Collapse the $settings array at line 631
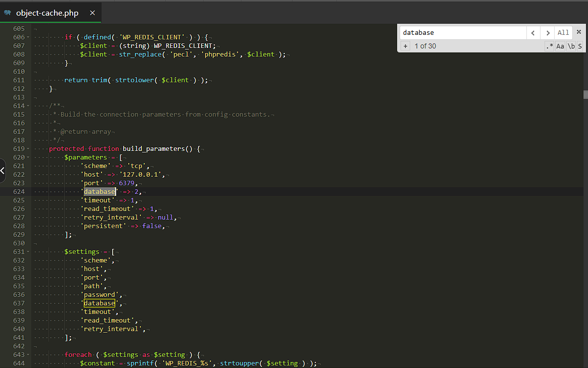The width and height of the screenshot is (588, 368). pyautogui.click(x=28, y=252)
